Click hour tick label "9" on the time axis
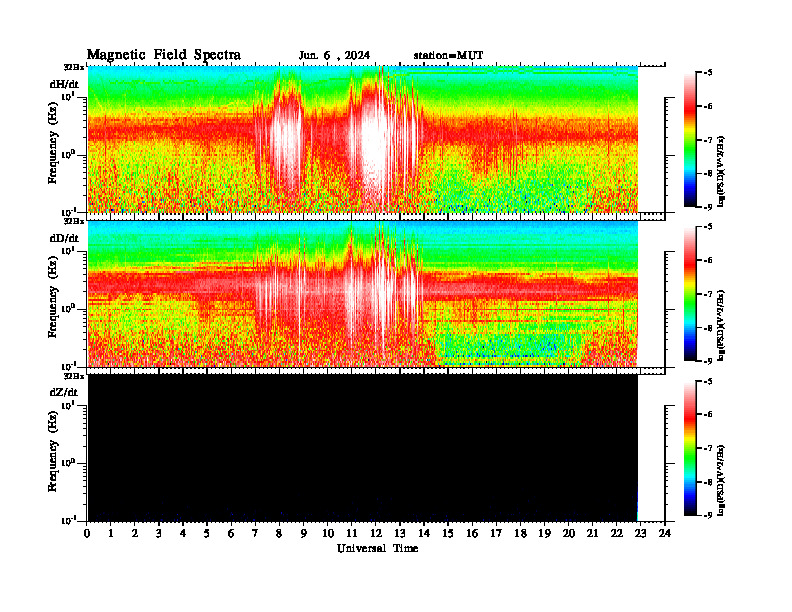This screenshot has width=792, height=612. (x=304, y=534)
